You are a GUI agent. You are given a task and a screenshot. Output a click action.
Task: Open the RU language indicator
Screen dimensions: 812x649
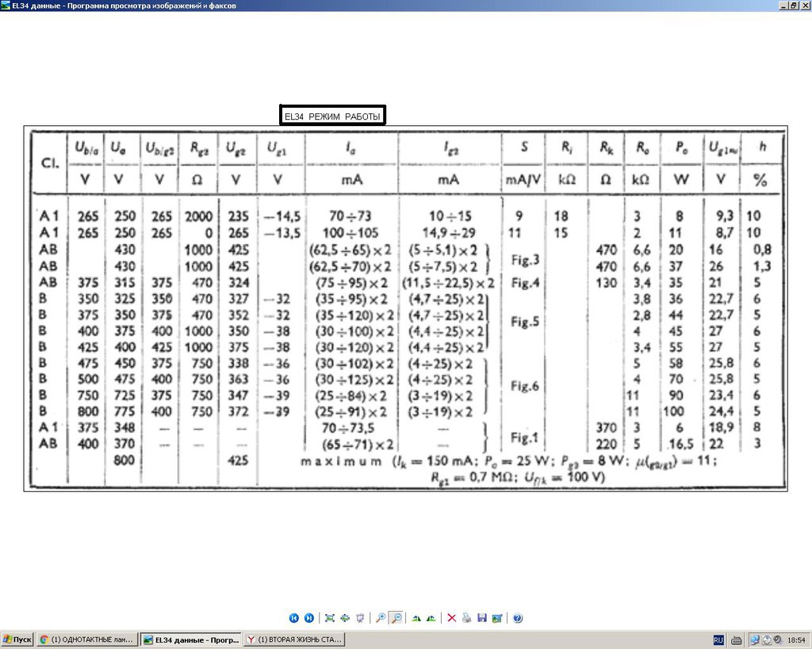[718, 640]
